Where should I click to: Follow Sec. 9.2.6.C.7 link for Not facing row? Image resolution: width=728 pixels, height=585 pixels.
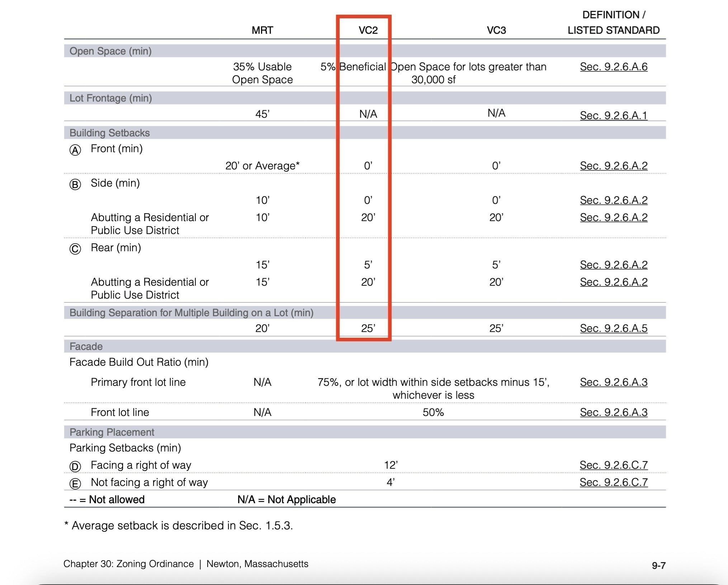(x=613, y=482)
